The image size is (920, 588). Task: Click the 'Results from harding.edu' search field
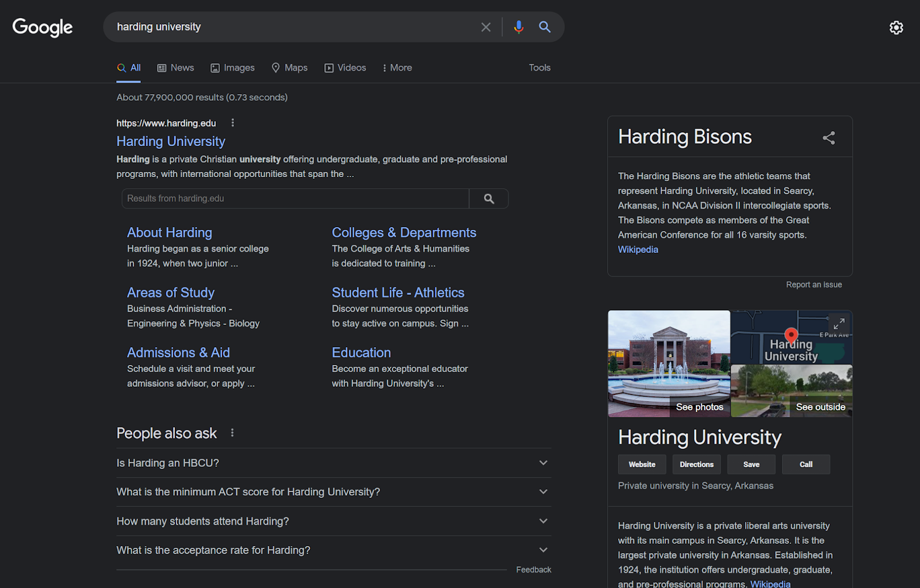296,198
